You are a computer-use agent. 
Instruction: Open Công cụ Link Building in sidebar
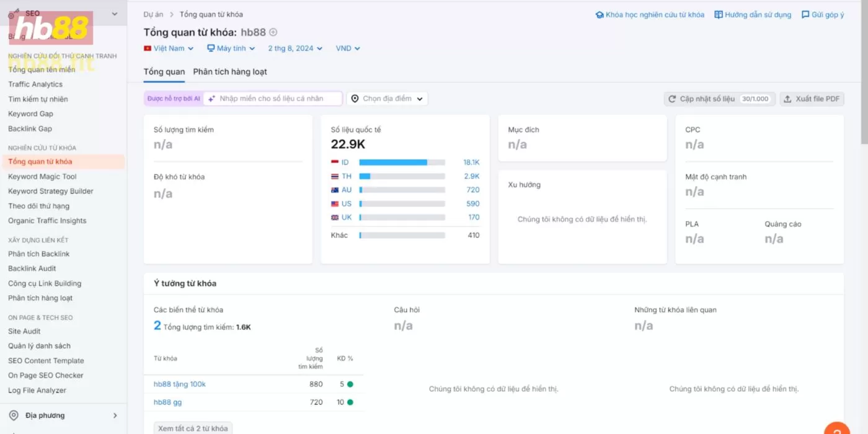(45, 284)
